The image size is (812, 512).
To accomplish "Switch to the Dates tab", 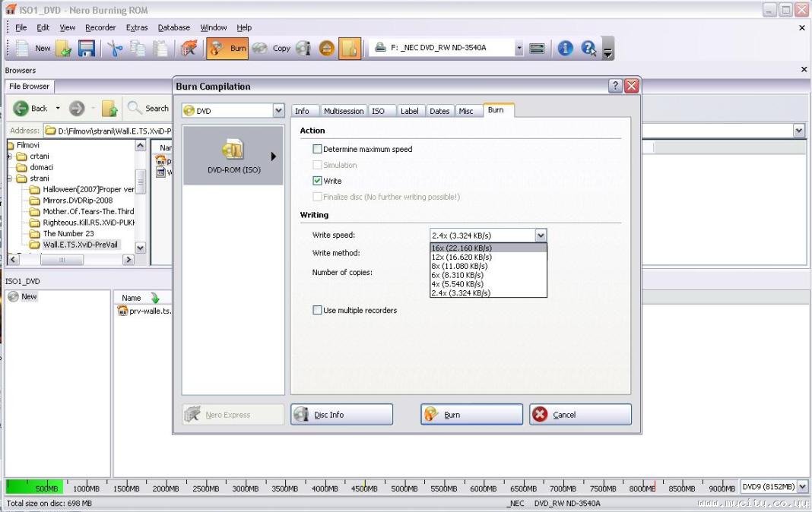I will pyautogui.click(x=439, y=111).
